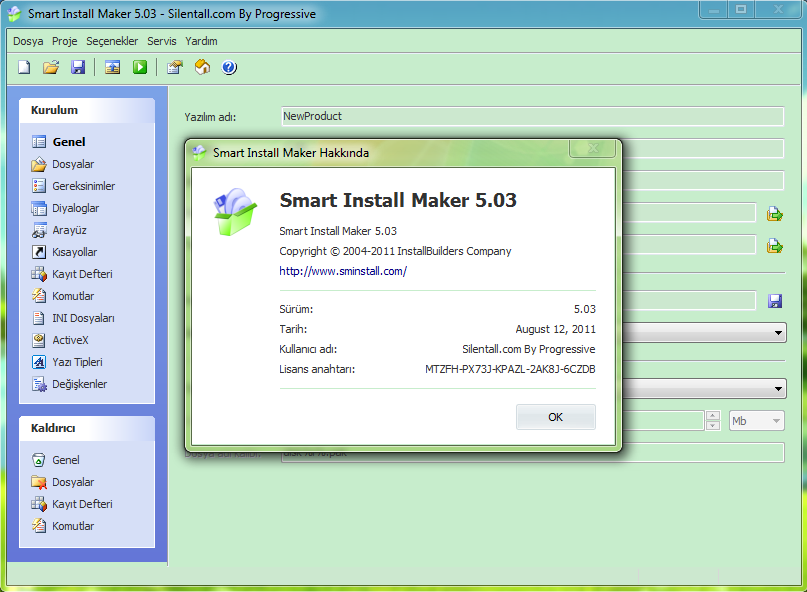Screen dimensions: 807x592
Task: Click the New project toolbar icon
Action: point(24,67)
